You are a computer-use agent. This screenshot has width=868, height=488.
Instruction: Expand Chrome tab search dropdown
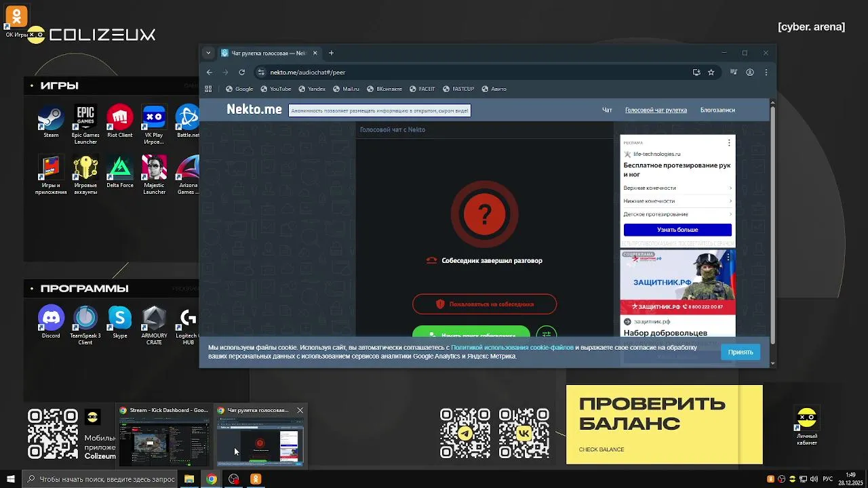pos(208,53)
